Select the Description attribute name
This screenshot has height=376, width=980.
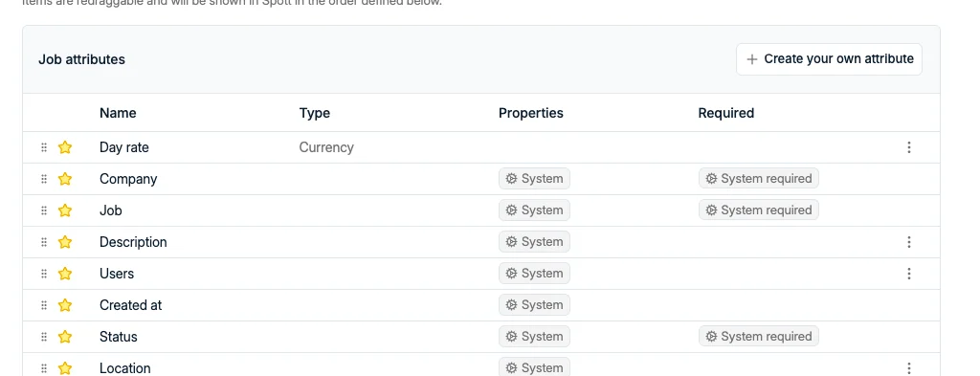pyautogui.click(x=133, y=242)
